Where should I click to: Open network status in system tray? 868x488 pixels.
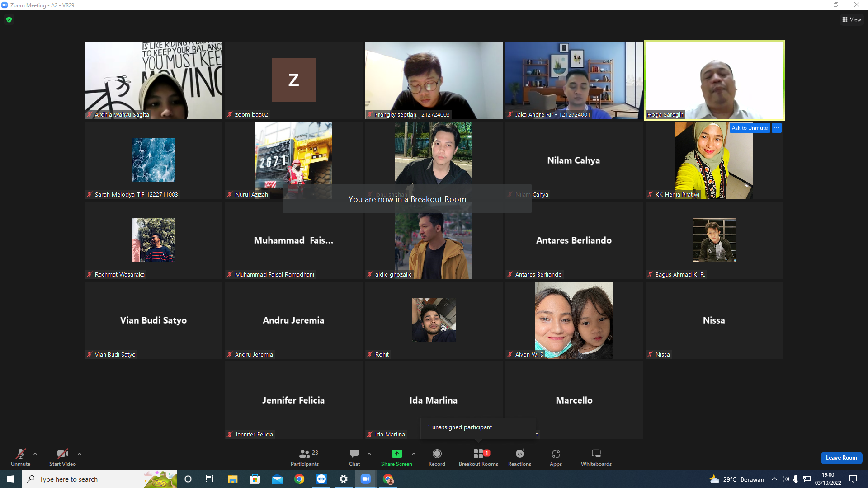(x=807, y=479)
